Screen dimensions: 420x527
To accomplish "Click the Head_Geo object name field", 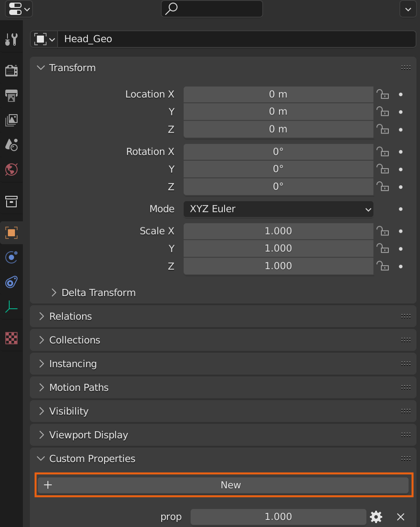I will (x=237, y=39).
